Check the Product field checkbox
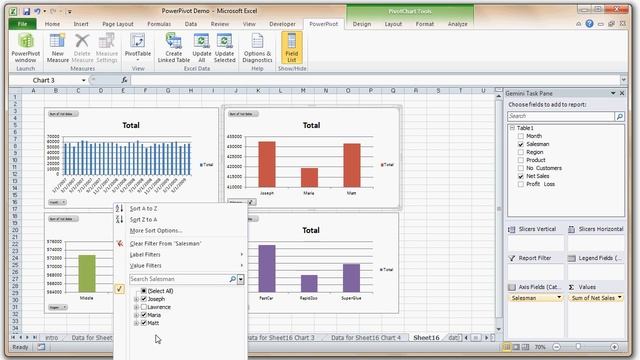This screenshot has height=360, width=640. pos(520,160)
